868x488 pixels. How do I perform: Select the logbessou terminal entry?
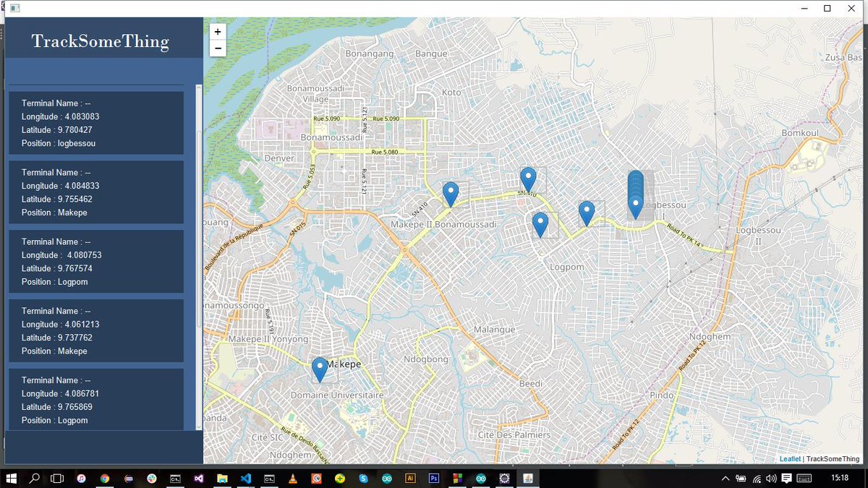pyautogui.click(x=95, y=123)
